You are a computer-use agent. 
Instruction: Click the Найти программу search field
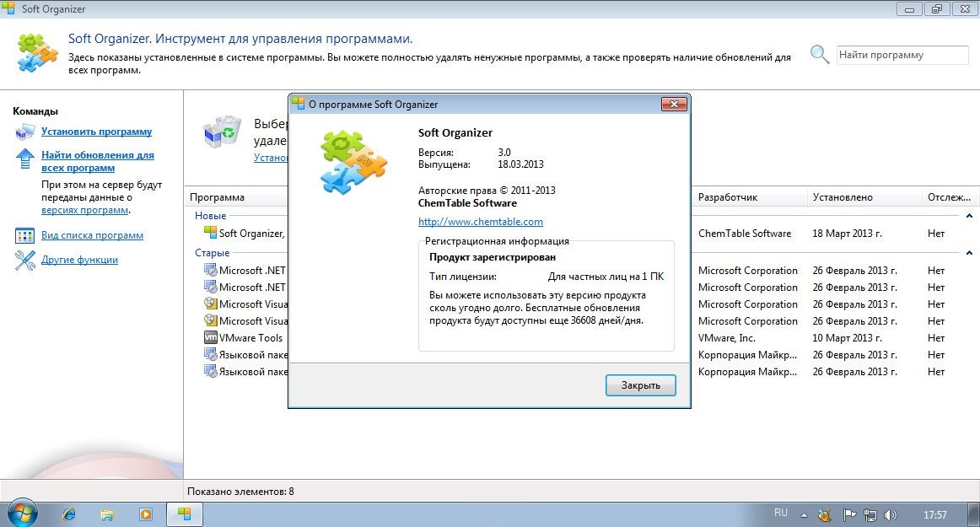click(902, 55)
